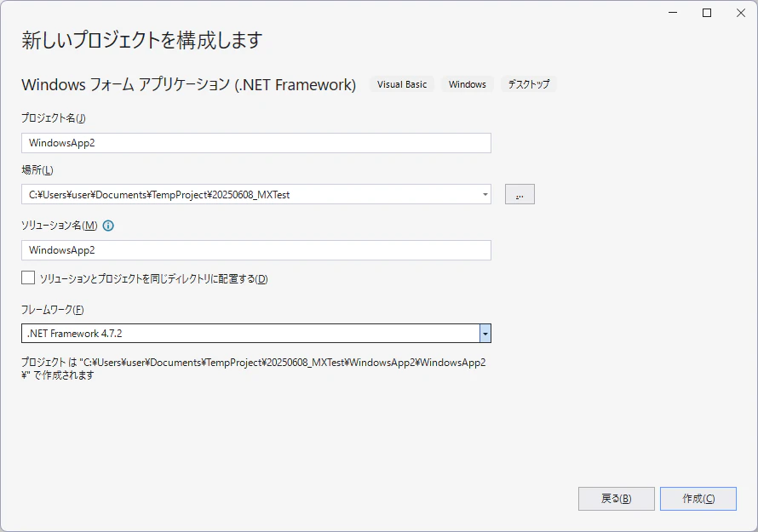
Task: Click the 場所(L) label
Action: pyautogui.click(x=37, y=170)
